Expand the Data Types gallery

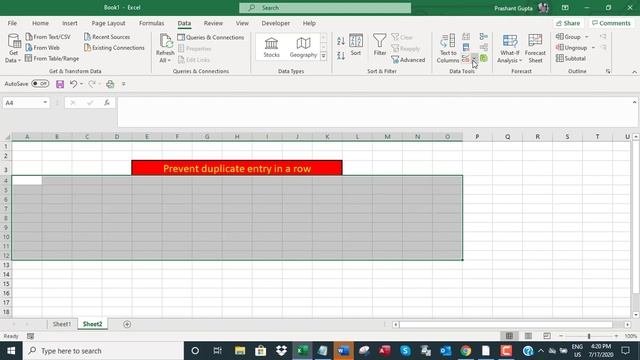pos(323,56)
